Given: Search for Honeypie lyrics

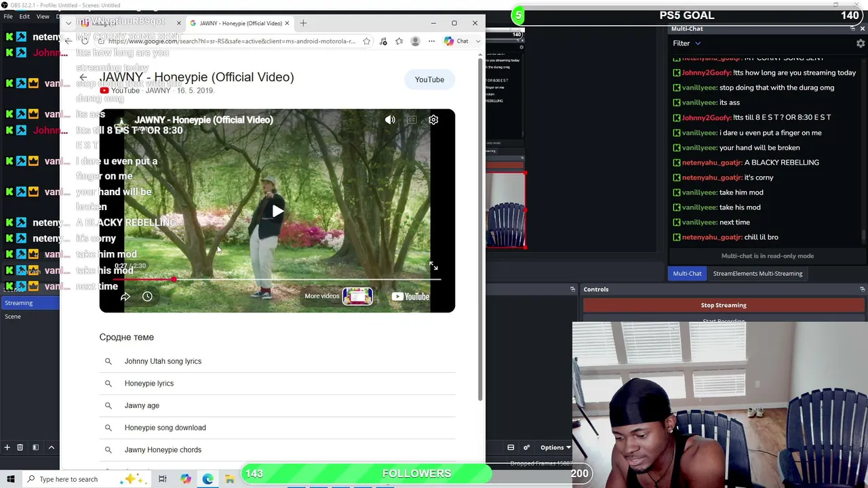Looking at the screenshot, I should [x=277, y=384].
